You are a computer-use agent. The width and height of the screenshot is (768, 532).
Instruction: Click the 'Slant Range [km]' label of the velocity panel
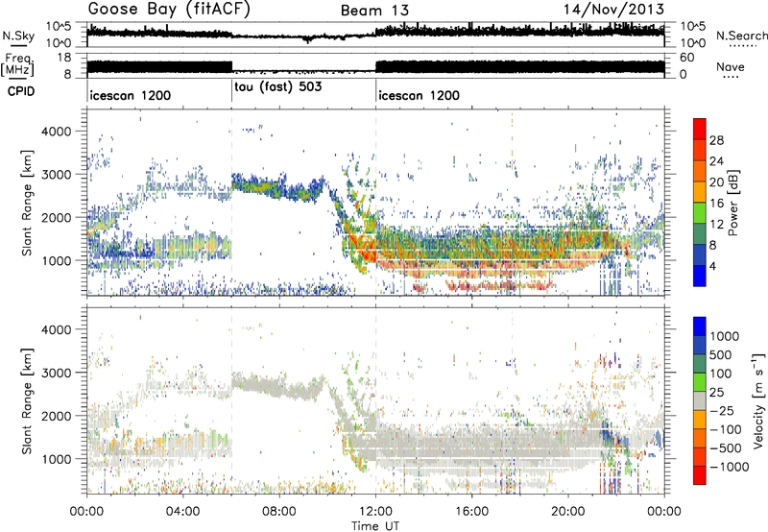click(27, 400)
